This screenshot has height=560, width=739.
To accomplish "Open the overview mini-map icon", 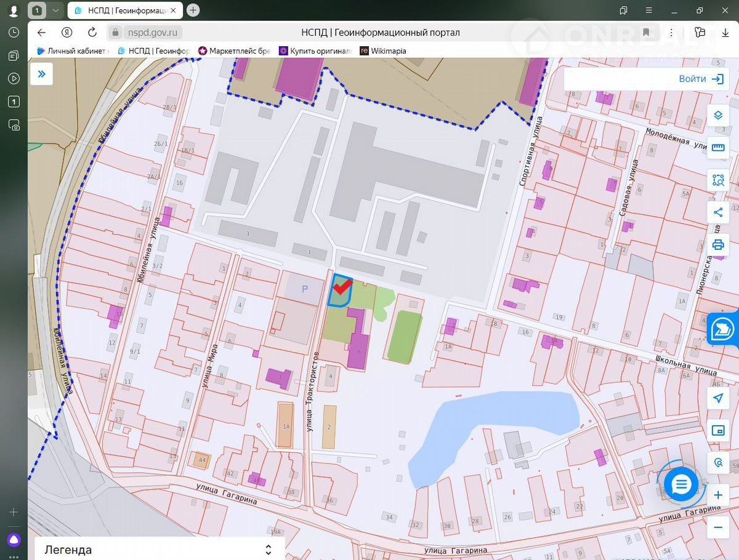I will (x=717, y=430).
